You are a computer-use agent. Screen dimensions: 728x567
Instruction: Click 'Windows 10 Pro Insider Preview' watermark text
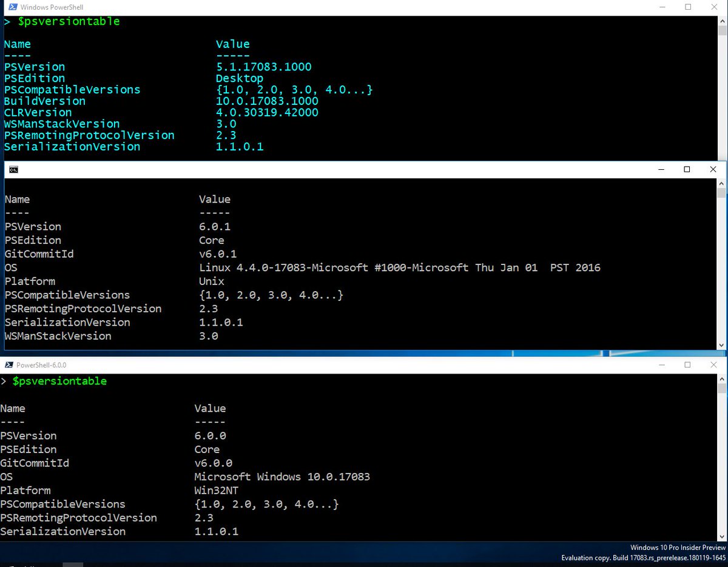point(676,548)
